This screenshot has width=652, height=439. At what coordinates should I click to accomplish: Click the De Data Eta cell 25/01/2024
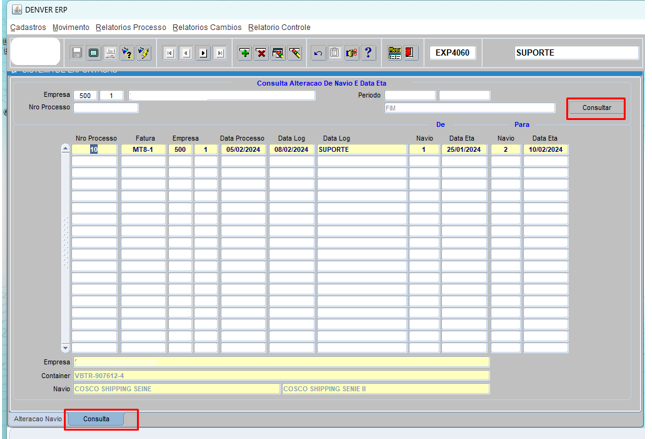464,150
